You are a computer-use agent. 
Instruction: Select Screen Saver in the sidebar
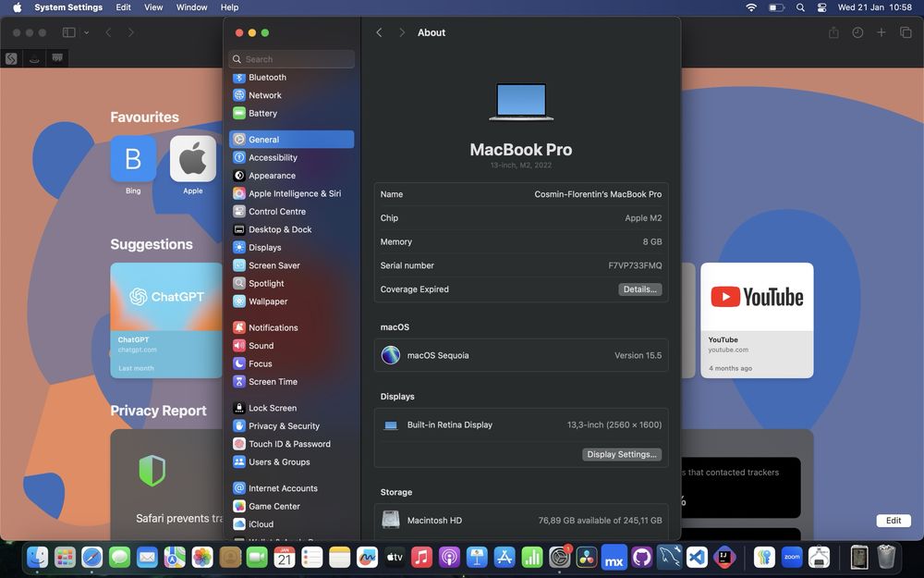click(291, 265)
